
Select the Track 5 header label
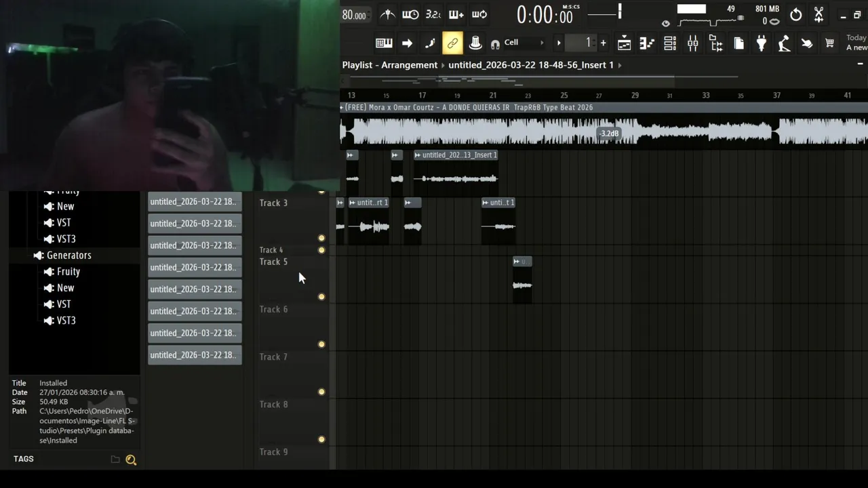(x=273, y=262)
